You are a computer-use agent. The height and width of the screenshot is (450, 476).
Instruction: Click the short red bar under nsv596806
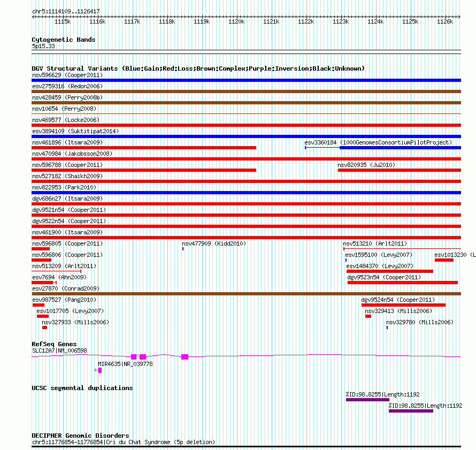coord(42,260)
